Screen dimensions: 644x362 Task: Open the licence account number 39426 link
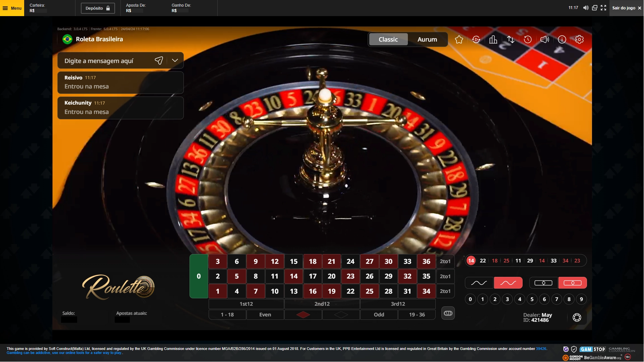541,349
